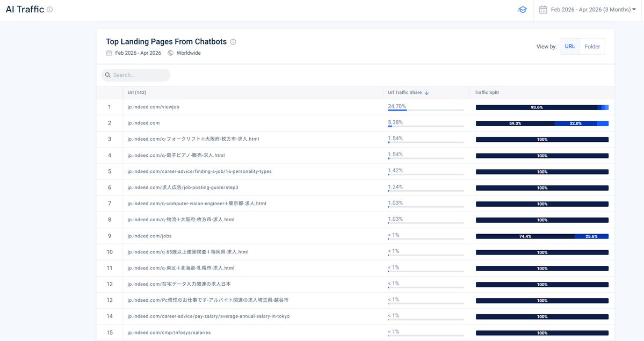This screenshot has height=341, width=644.
Task: Open the 在宅データ入力関連の求人日本 URL
Action: (x=179, y=284)
